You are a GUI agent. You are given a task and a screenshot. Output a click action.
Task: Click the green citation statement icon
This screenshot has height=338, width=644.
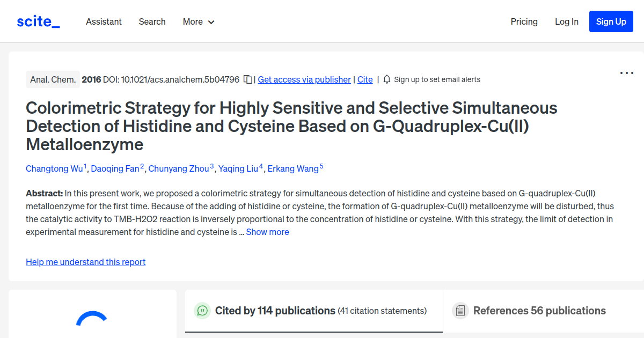tap(202, 311)
